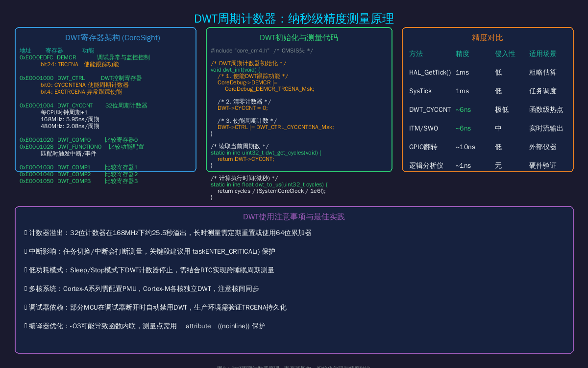Select the address "0xE0001004"
The width and height of the screenshot is (588, 368).
point(37,105)
